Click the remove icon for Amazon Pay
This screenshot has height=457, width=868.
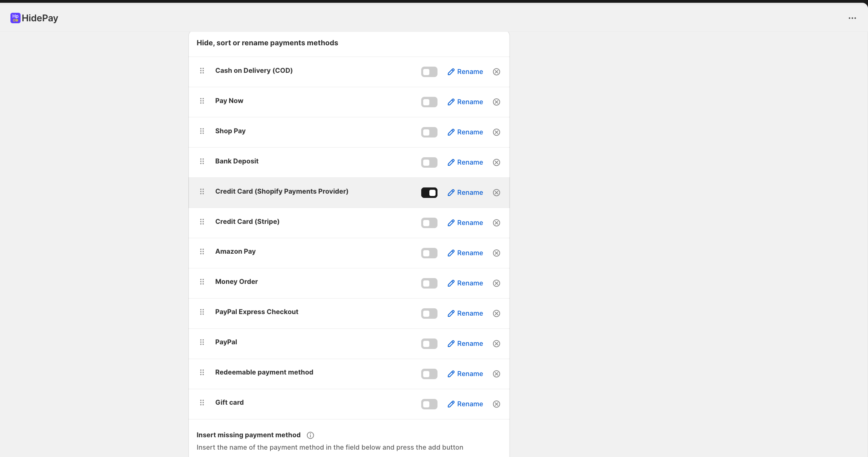point(496,253)
